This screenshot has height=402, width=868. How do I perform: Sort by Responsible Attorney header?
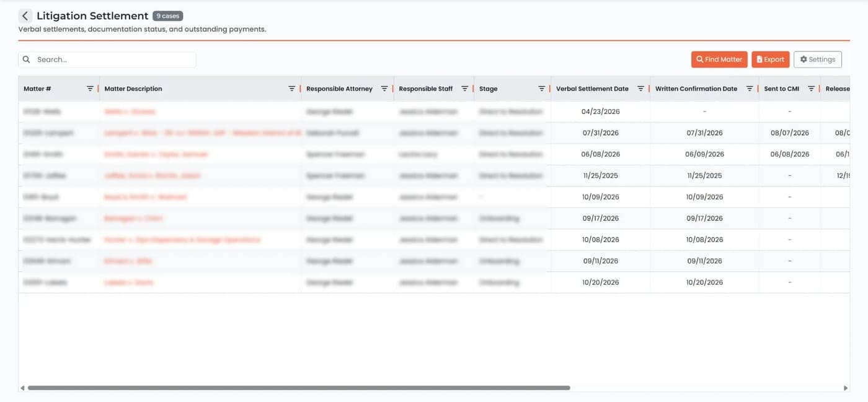340,89
